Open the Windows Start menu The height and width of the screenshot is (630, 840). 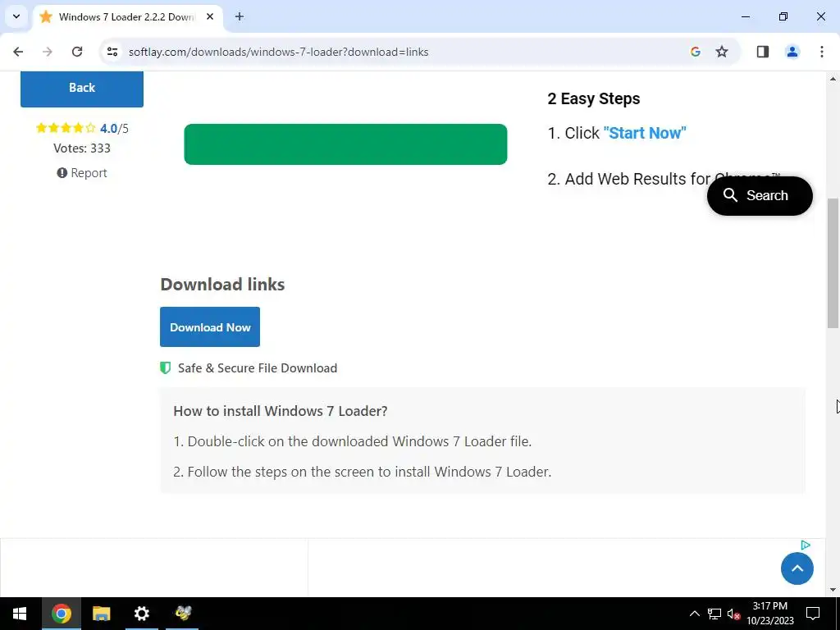click(20, 614)
